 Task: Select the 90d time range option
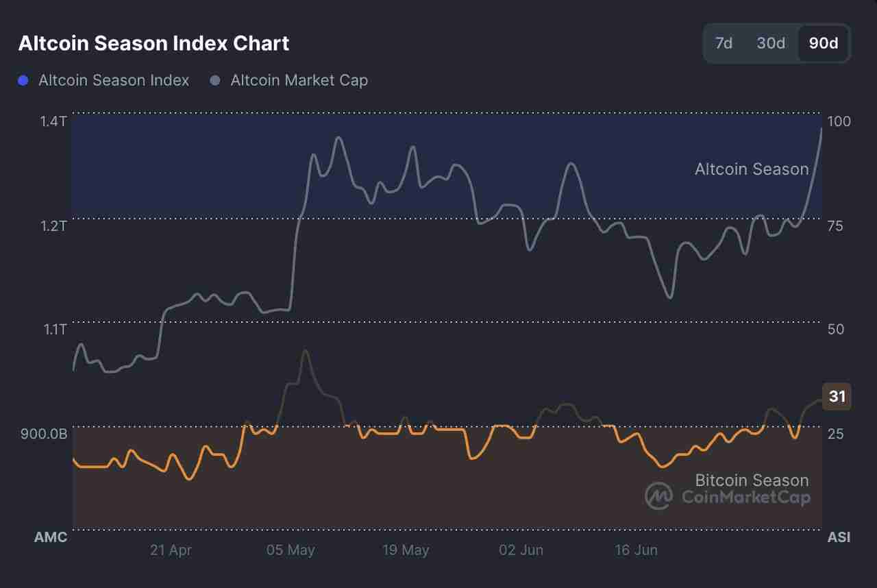tap(822, 42)
